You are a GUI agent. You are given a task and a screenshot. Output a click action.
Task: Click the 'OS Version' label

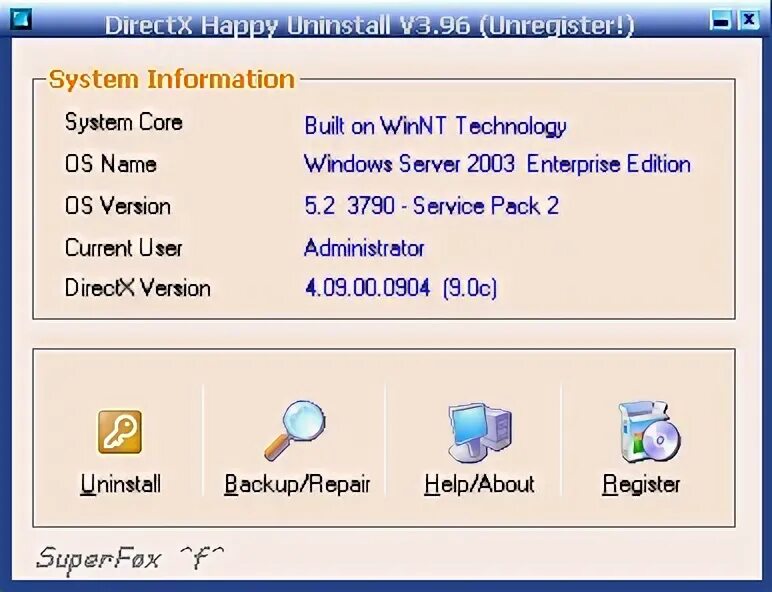click(118, 206)
